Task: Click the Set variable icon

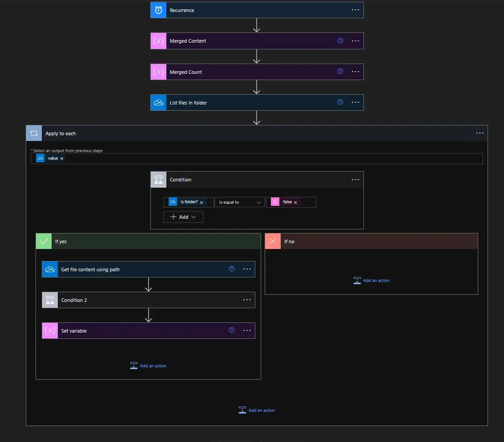Action: coord(50,330)
